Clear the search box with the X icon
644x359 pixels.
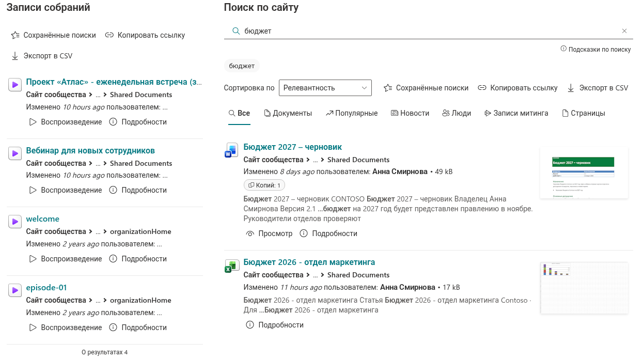pyautogui.click(x=624, y=31)
